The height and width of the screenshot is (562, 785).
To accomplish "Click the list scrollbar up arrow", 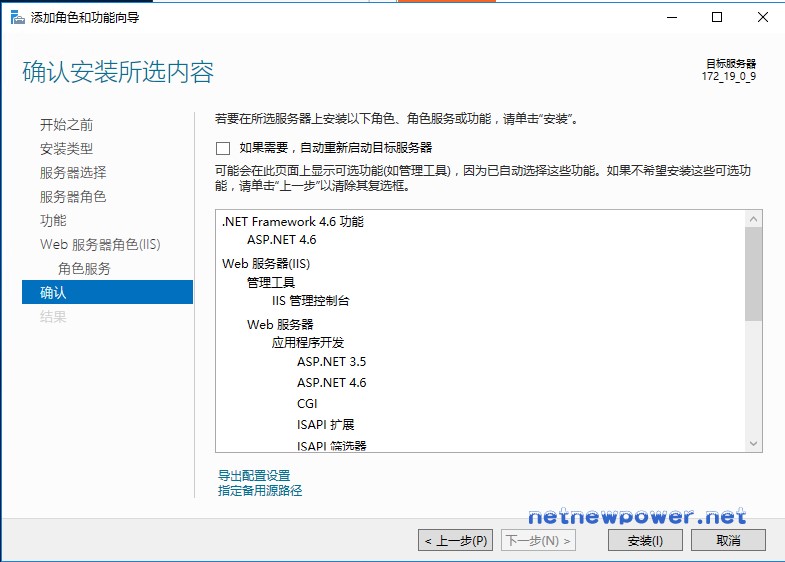I will (753, 219).
